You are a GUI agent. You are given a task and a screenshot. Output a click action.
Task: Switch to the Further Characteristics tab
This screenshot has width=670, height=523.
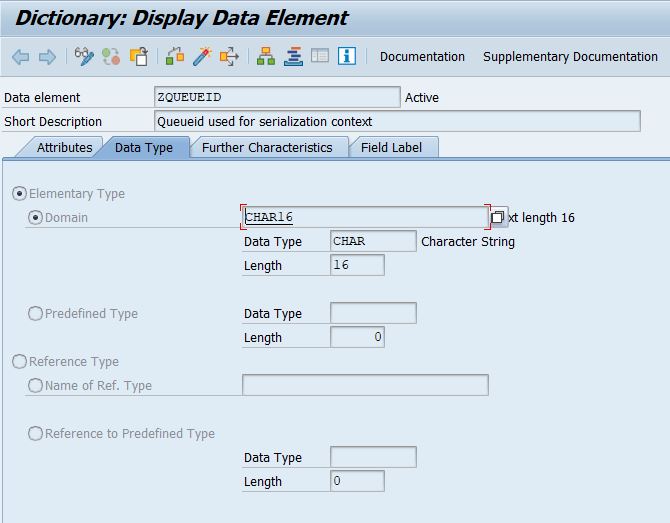point(267,147)
